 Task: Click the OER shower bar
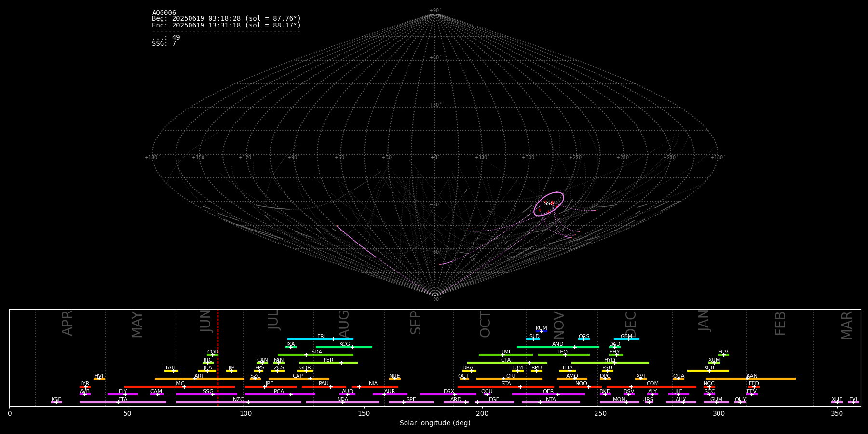point(548,394)
